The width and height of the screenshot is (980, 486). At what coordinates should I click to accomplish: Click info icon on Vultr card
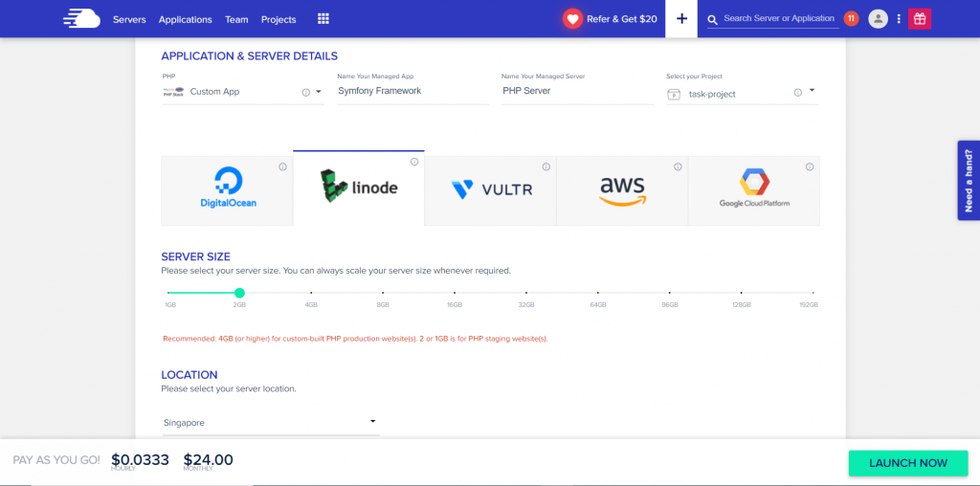546,166
